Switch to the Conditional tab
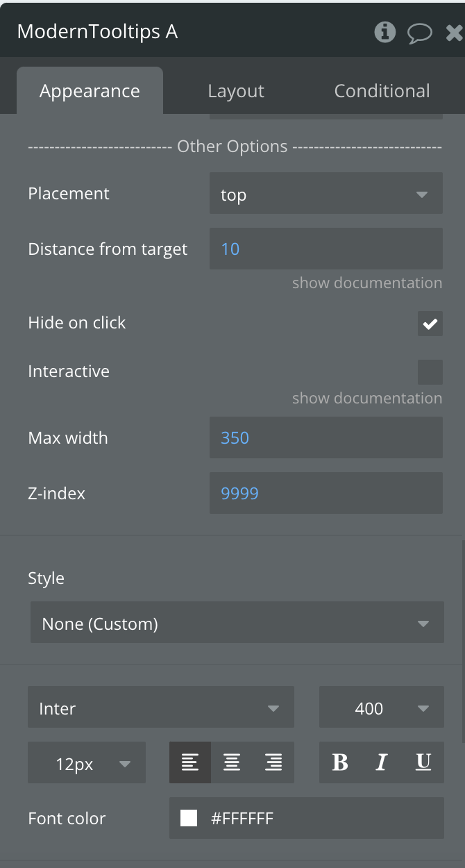Screen dimensions: 465x868 tap(382, 91)
